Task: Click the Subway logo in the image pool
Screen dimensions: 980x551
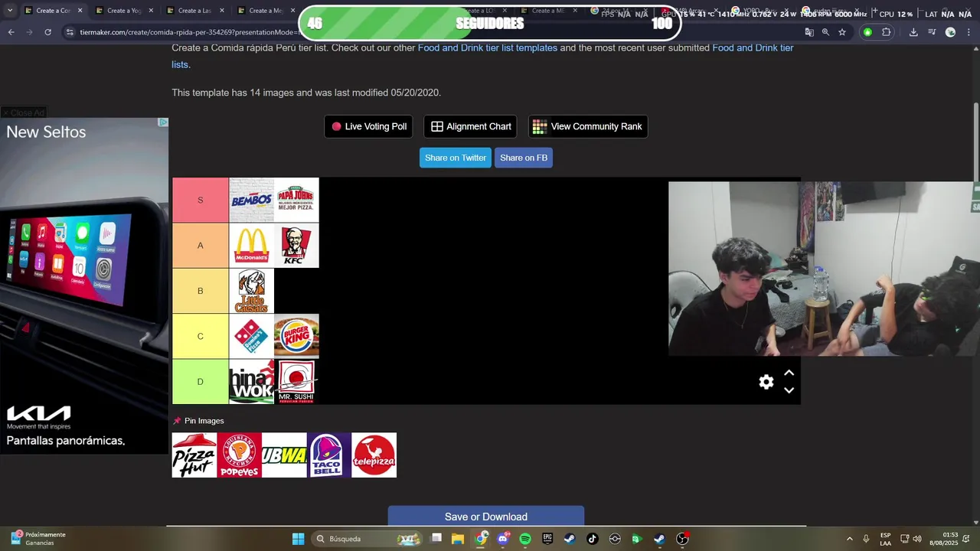Action: coord(284,455)
